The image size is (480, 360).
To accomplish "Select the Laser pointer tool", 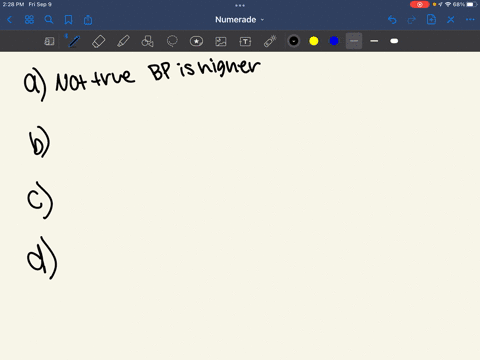I will (x=270, y=41).
